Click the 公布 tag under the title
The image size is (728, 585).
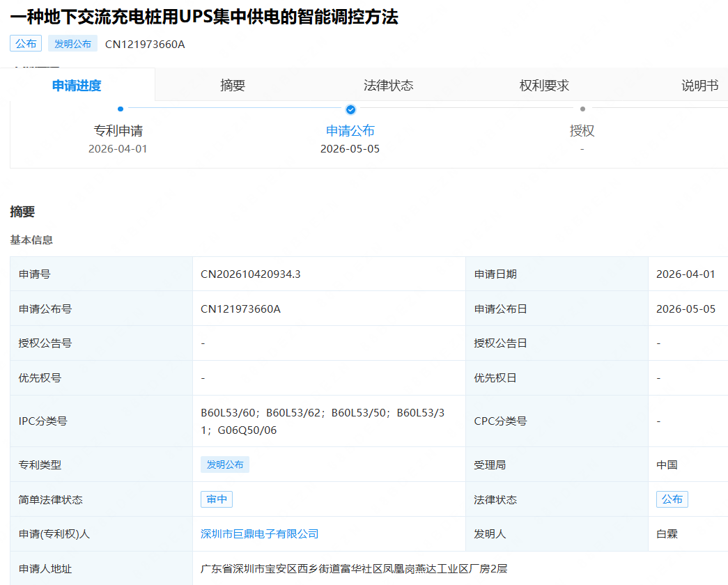click(26, 44)
